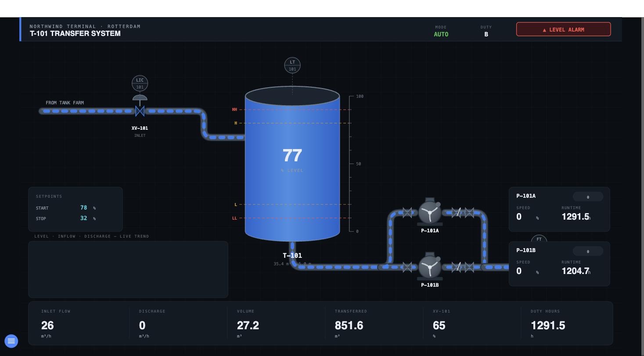Click the P-101A pump symbol

(430, 212)
